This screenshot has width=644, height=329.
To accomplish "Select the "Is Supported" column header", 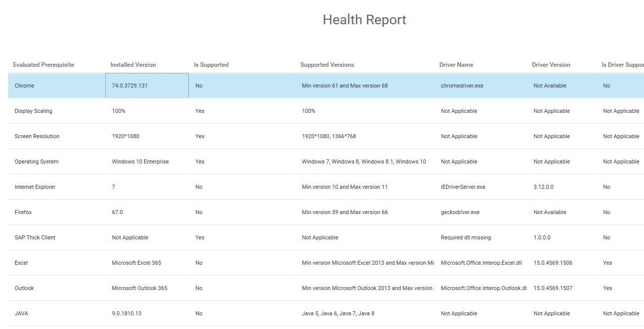I will point(211,65).
